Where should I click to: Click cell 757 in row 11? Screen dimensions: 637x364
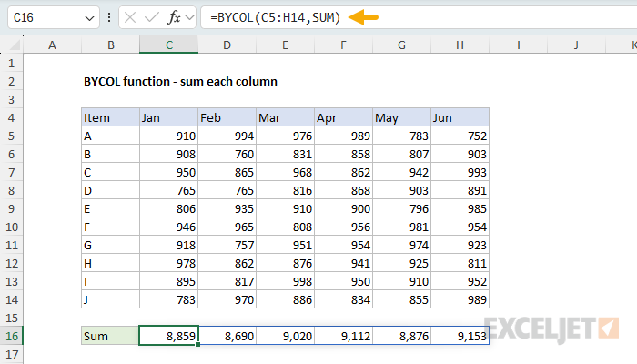[x=227, y=246]
